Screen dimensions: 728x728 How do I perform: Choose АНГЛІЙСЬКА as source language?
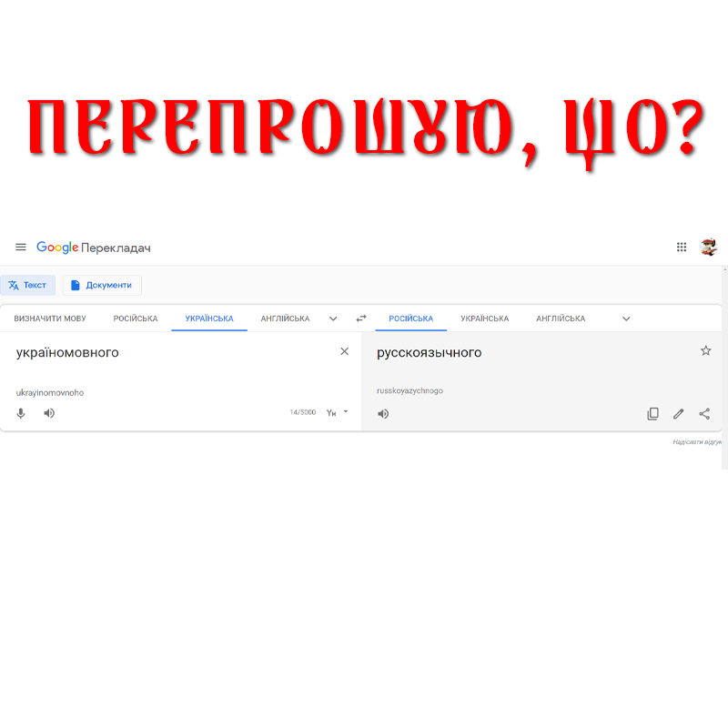pyautogui.click(x=285, y=318)
